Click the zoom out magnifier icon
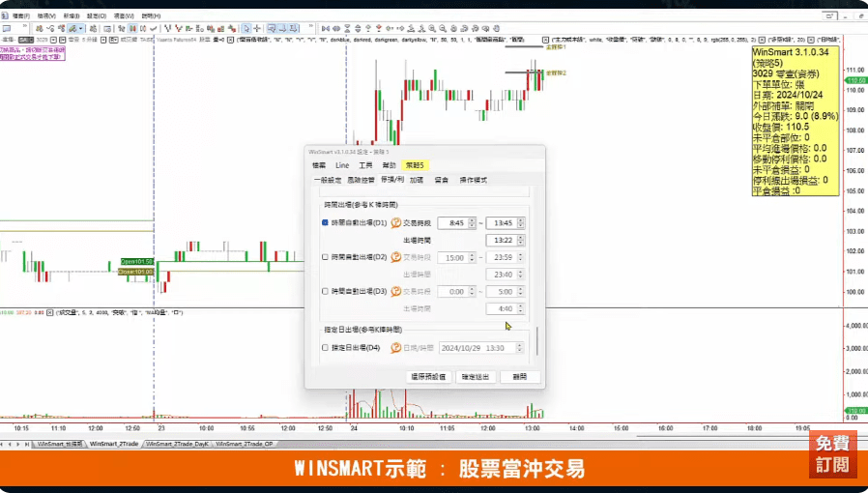Viewport: 868px width, 493px height. pyautogui.click(x=443, y=28)
